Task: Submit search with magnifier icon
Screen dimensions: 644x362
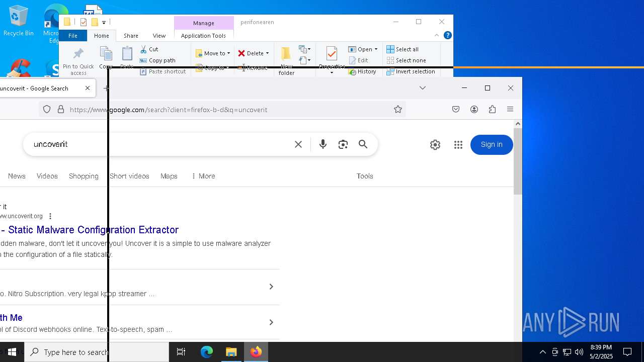Action: tap(363, 144)
